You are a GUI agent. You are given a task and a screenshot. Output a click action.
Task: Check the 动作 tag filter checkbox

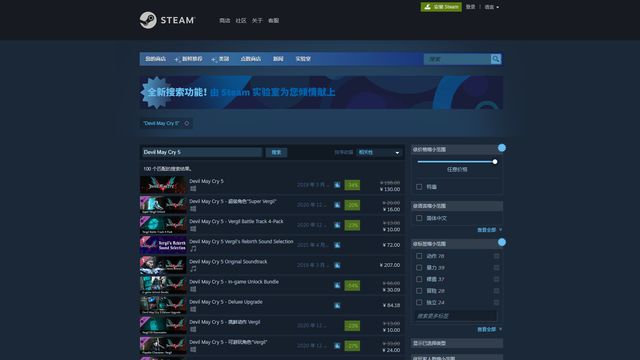tap(419, 256)
